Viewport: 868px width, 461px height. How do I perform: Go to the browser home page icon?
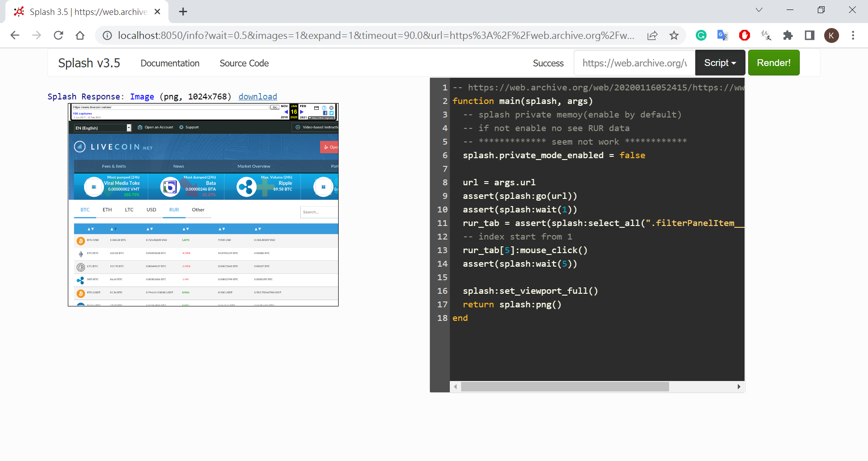pyautogui.click(x=80, y=35)
